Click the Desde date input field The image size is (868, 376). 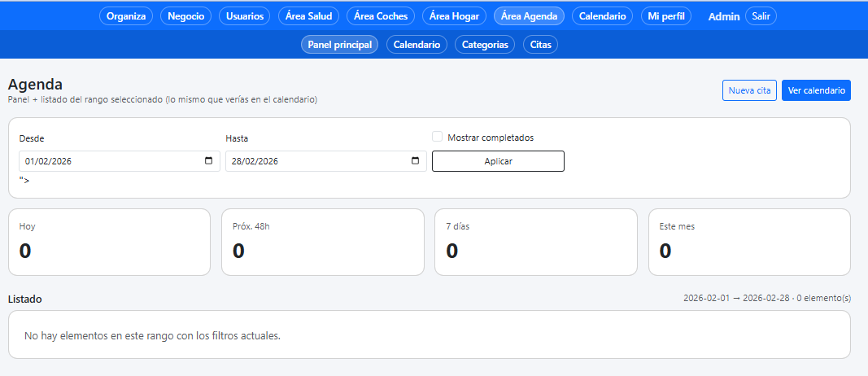(106, 161)
